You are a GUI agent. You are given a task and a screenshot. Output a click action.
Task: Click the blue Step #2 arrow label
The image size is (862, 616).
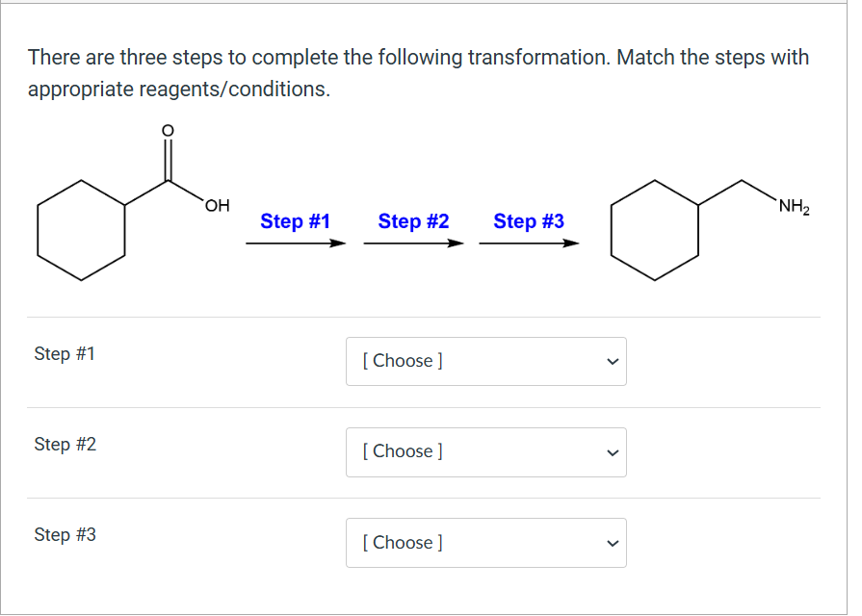pyautogui.click(x=412, y=221)
